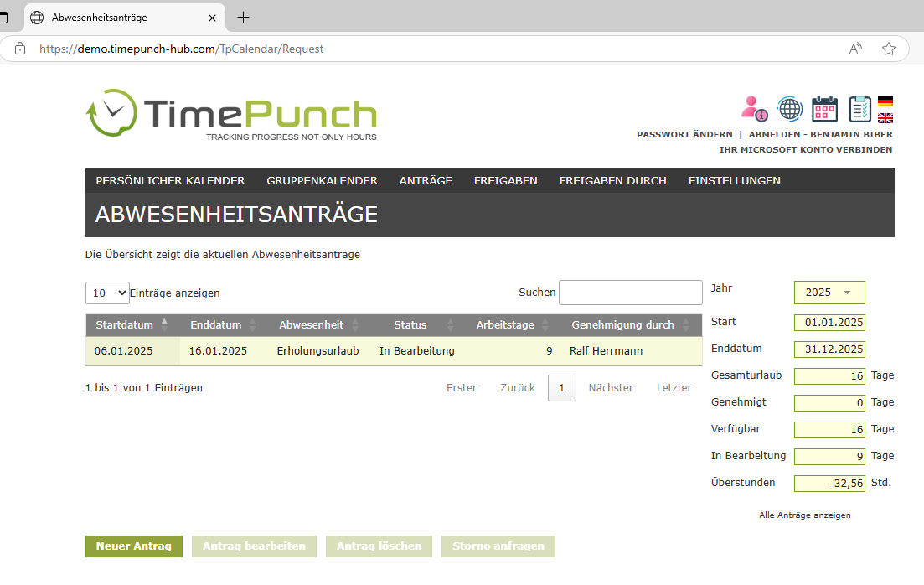Image resolution: width=924 pixels, height=585 pixels.
Task: Click the pink user info icon
Action: 754,108
